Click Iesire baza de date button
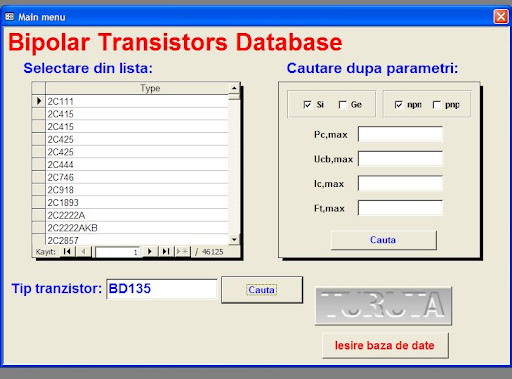512x379 pixels. click(385, 345)
